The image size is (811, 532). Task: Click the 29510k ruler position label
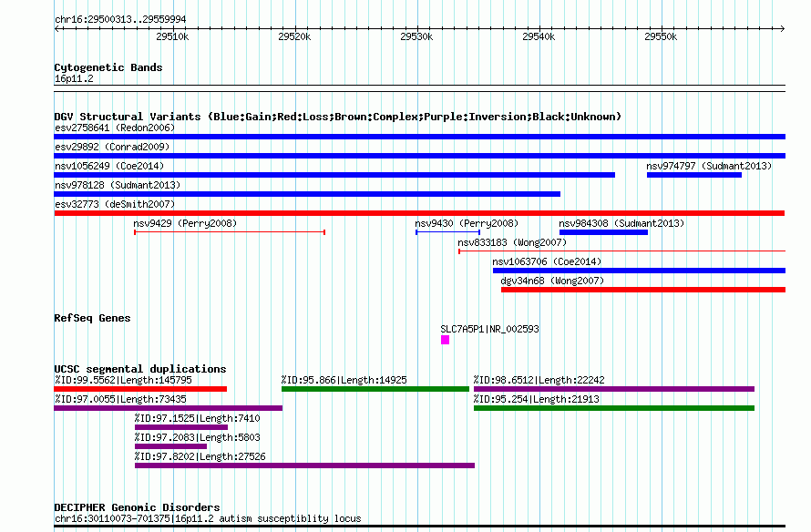[172, 36]
